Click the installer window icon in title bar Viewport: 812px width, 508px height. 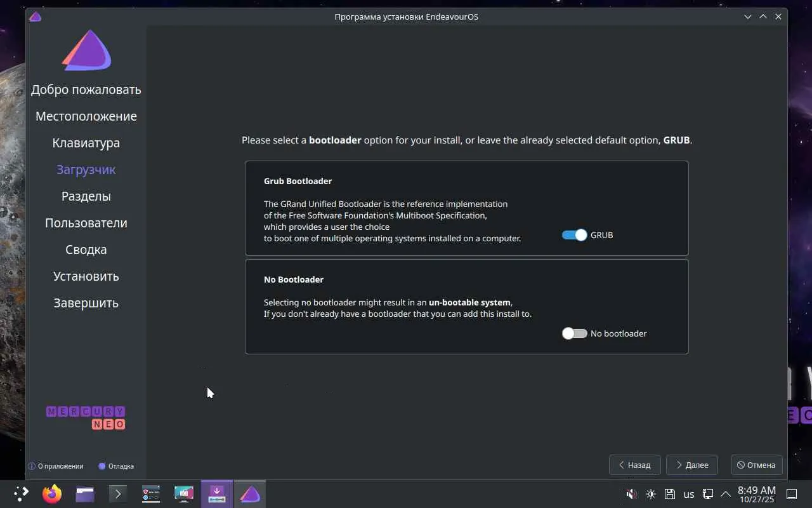point(36,17)
